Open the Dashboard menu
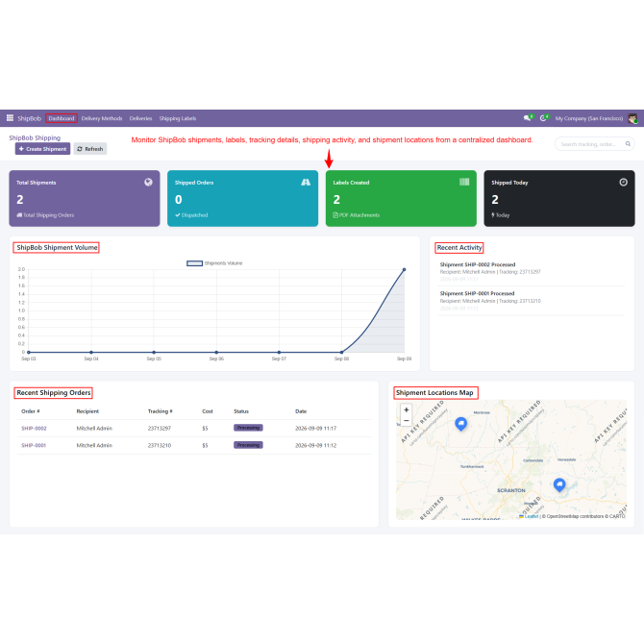Image resolution: width=644 pixels, height=644 pixels. coord(62,118)
